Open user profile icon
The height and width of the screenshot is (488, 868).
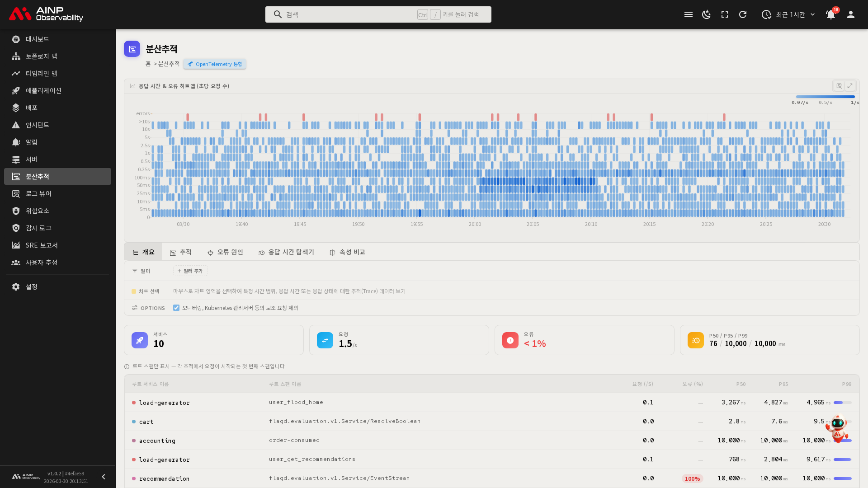[x=851, y=14]
